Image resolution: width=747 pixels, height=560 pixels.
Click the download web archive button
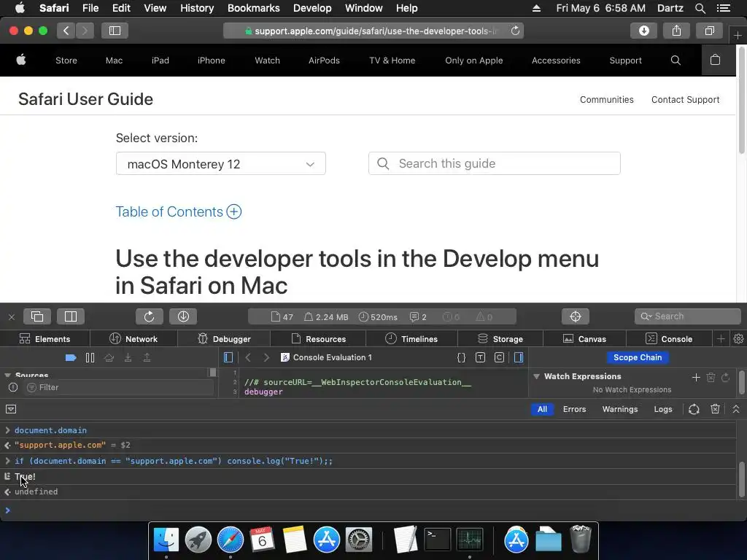pyautogui.click(x=183, y=316)
